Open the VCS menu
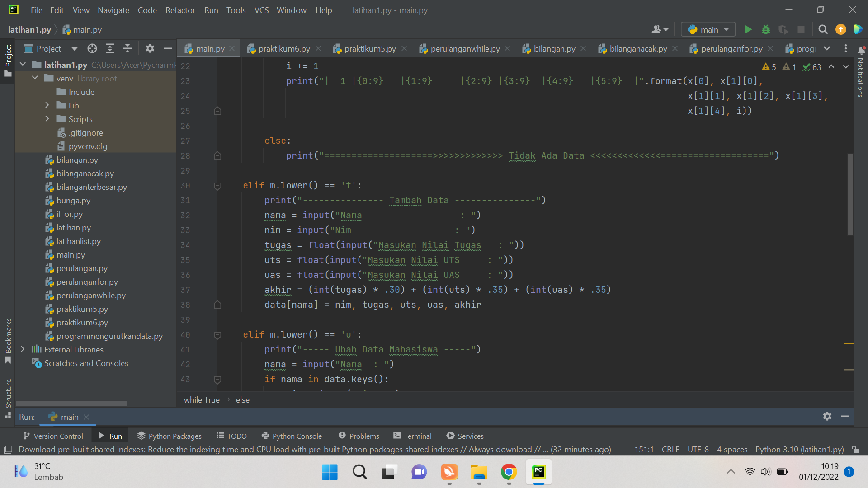868x488 pixels. (x=261, y=10)
